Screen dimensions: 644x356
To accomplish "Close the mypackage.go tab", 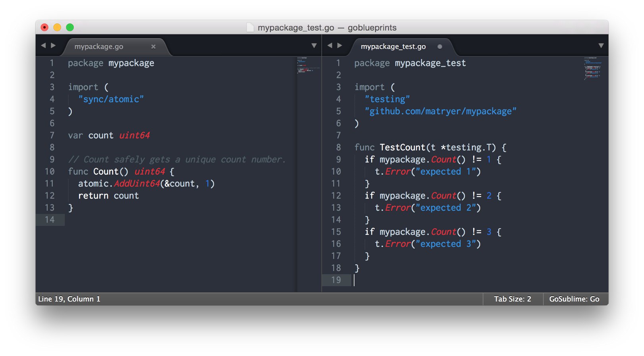I will pyautogui.click(x=153, y=46).
